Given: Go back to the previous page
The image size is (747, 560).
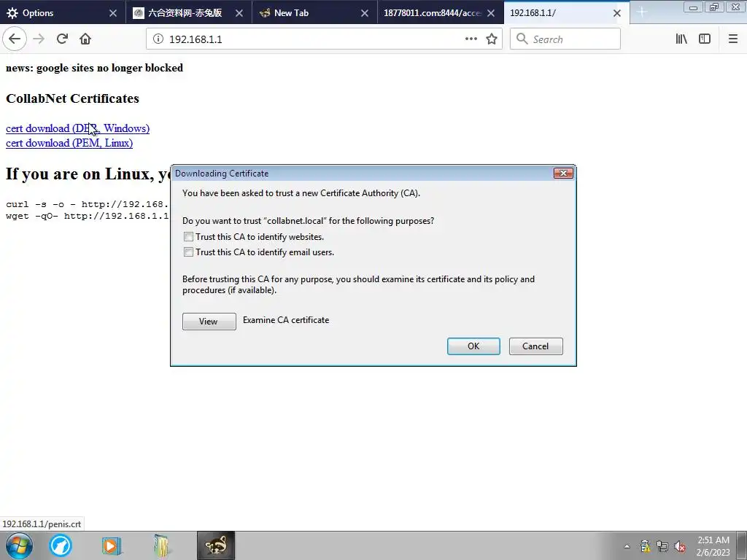Looking at the screenshot, I should click(x=15, y=39).
